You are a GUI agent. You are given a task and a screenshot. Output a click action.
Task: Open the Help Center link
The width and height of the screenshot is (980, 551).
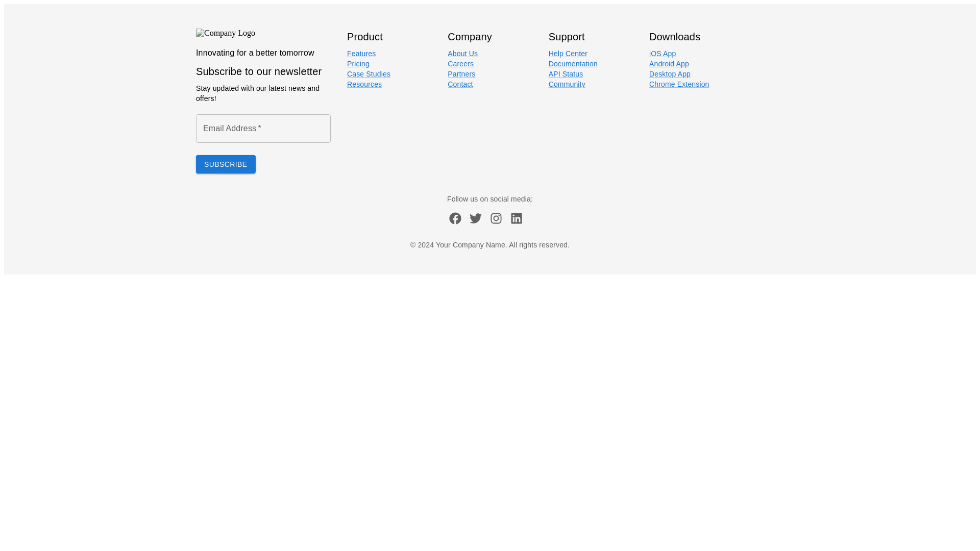coord(567,54)
